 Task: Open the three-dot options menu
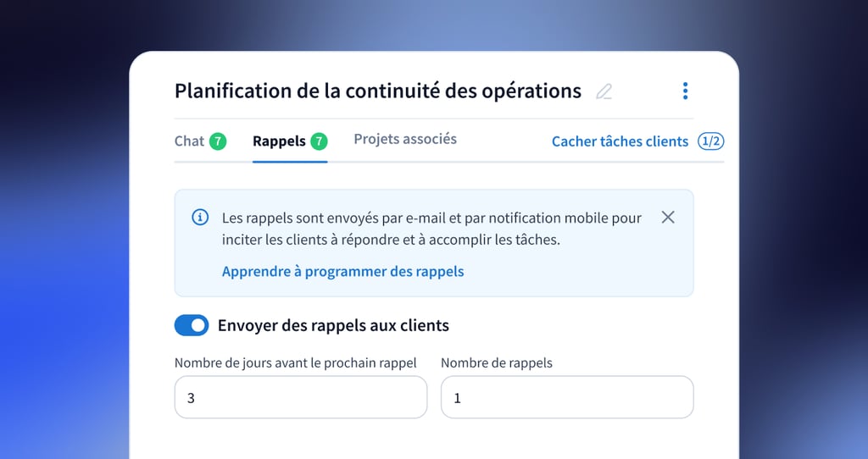pos(685,91)
